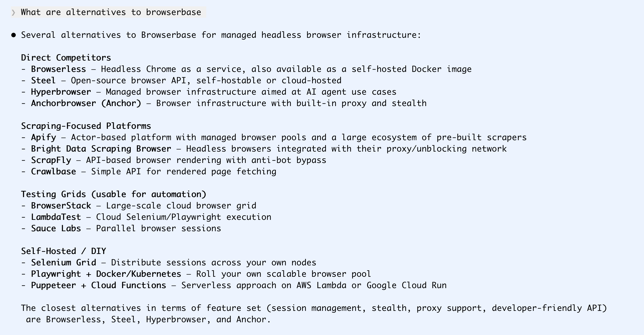Click the user prompt about browserbase alternatives

(x=111, y=12)
